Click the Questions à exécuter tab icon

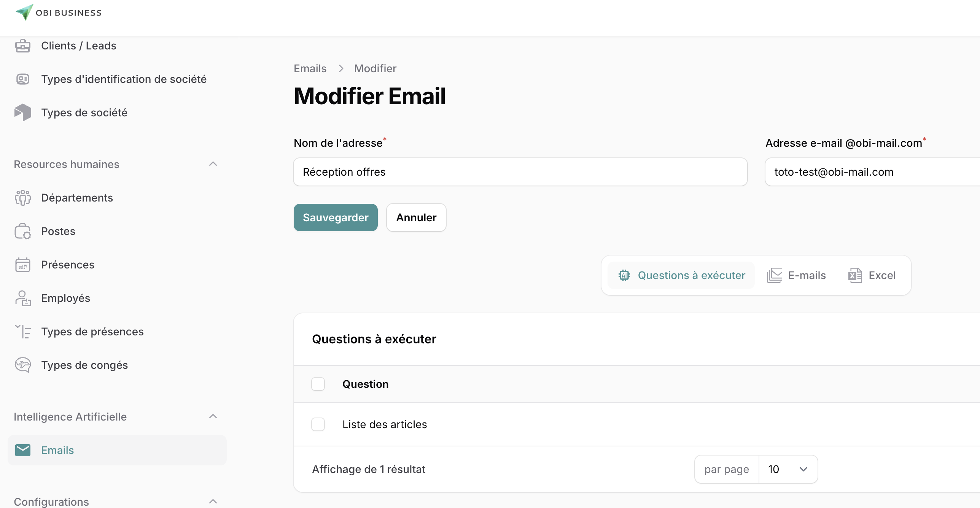coord(624,275)
